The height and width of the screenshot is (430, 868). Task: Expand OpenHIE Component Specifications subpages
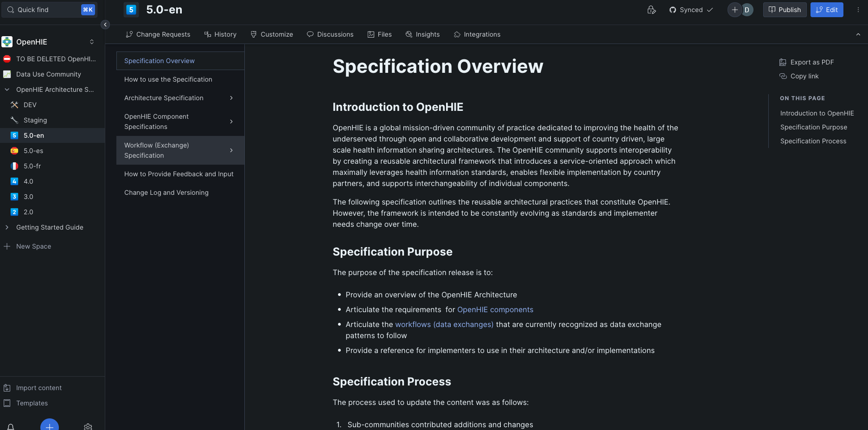tap(231, 122)
